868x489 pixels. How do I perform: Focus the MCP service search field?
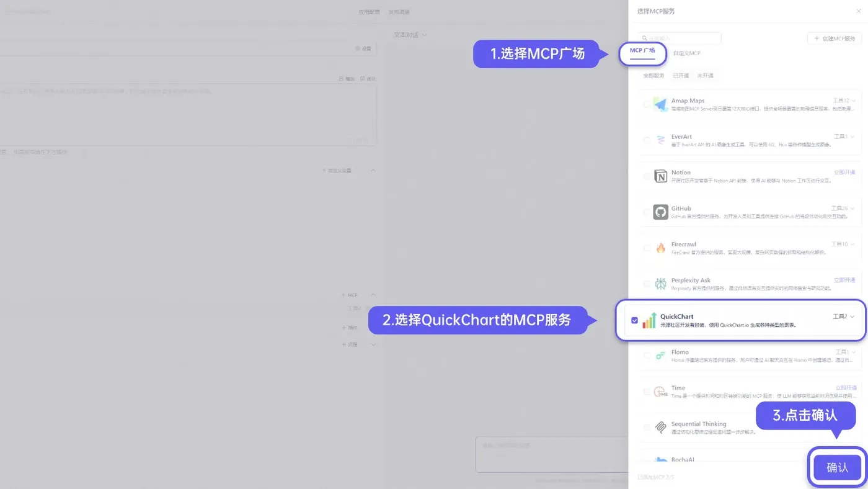pyautogui.click(x=680, y=38)
